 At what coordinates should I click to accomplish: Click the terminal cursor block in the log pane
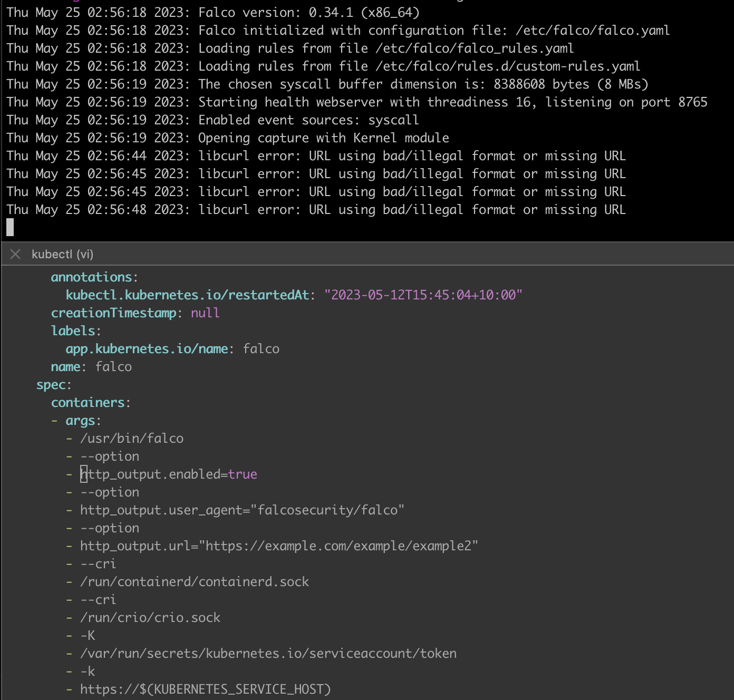[x=10, y=227]
